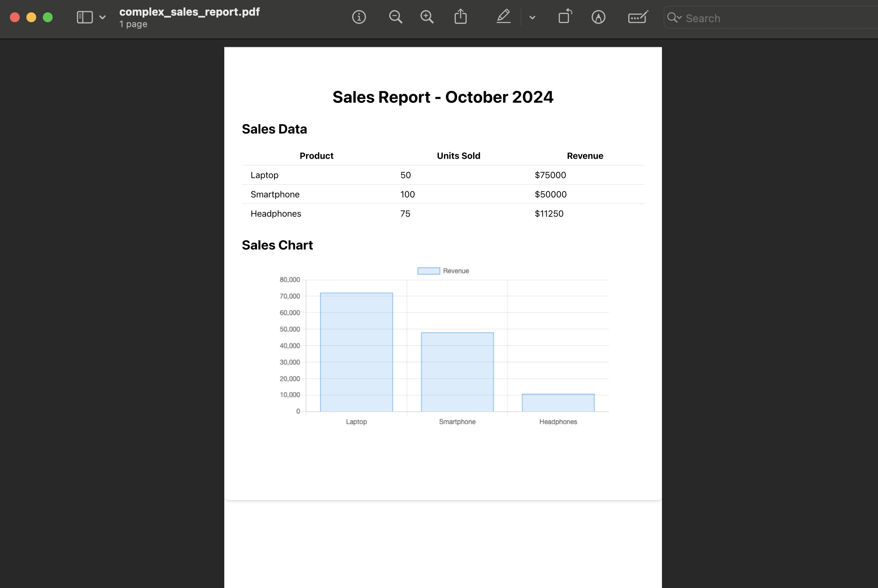Click the 80,000 y-axis label

290,280
